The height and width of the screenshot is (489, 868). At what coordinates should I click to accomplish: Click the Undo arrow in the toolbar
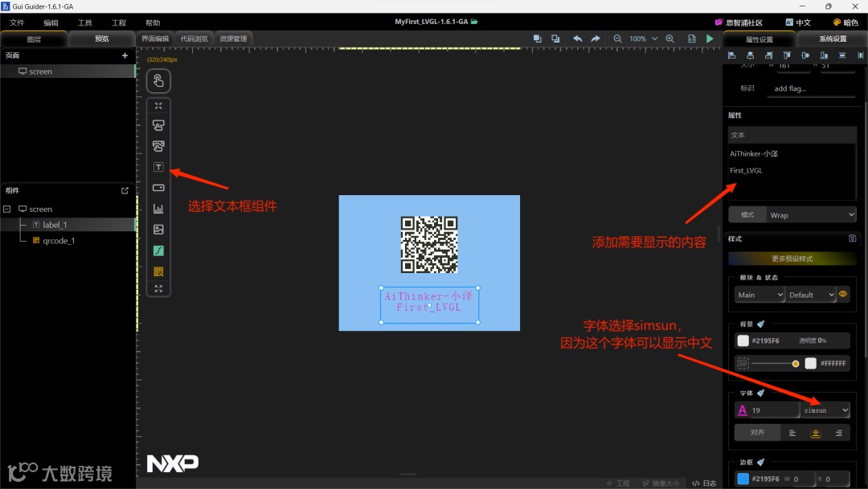(577, 38)
